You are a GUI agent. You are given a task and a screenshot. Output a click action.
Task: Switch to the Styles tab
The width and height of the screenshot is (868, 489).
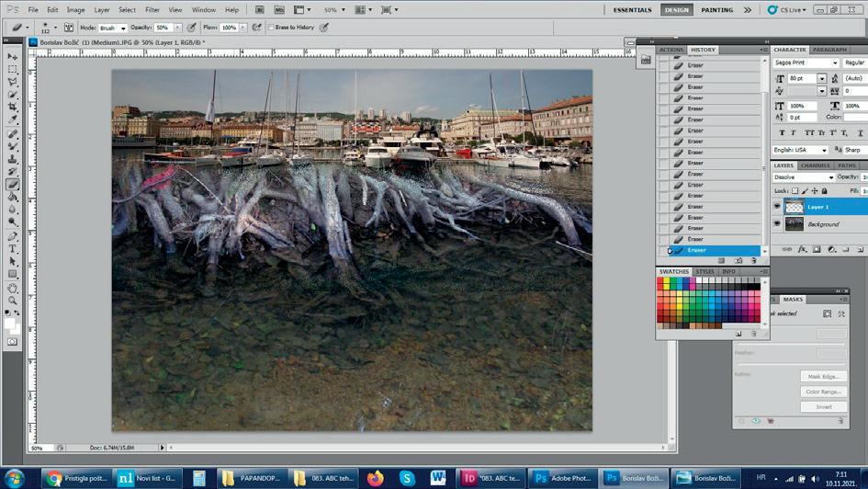pyautogui.click(x=705, y=272)
